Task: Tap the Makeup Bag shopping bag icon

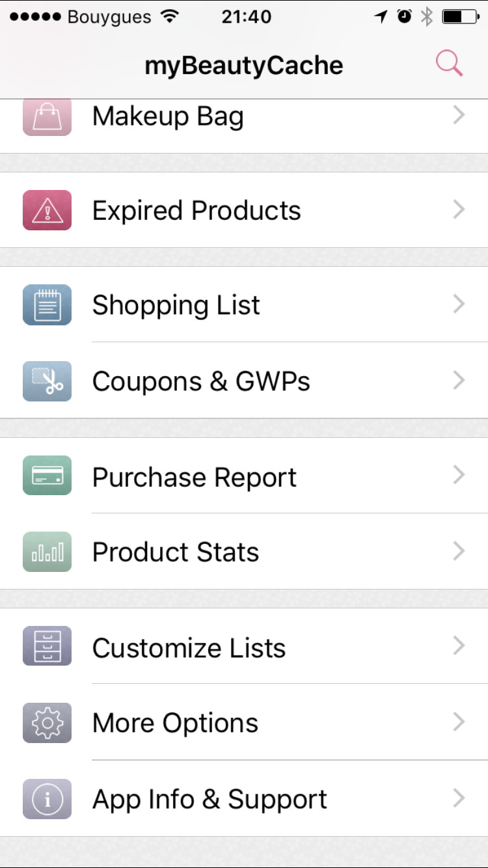Action: 47,117
